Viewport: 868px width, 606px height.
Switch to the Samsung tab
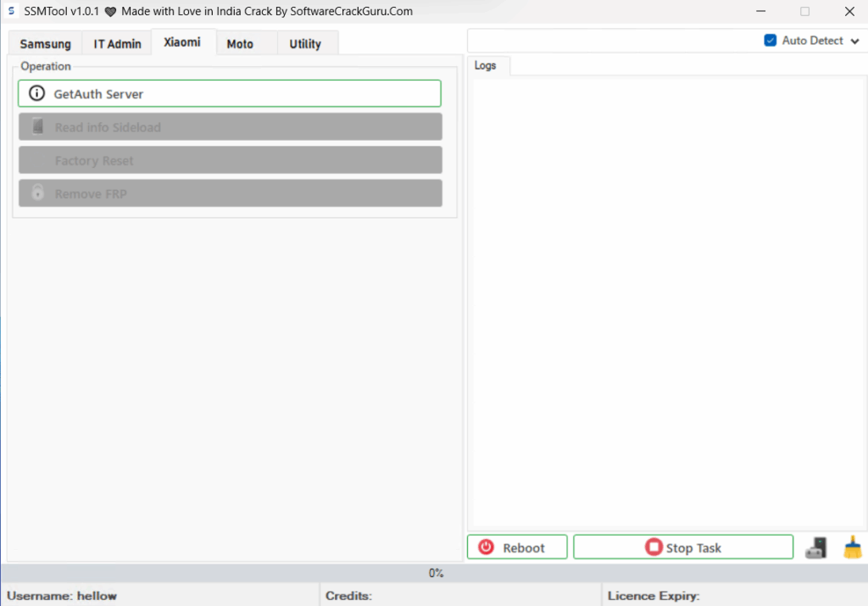[45, 44]
